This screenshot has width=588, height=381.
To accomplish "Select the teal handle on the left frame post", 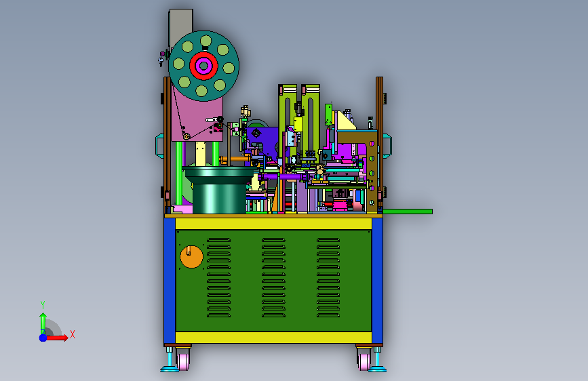I will [159, 146].
